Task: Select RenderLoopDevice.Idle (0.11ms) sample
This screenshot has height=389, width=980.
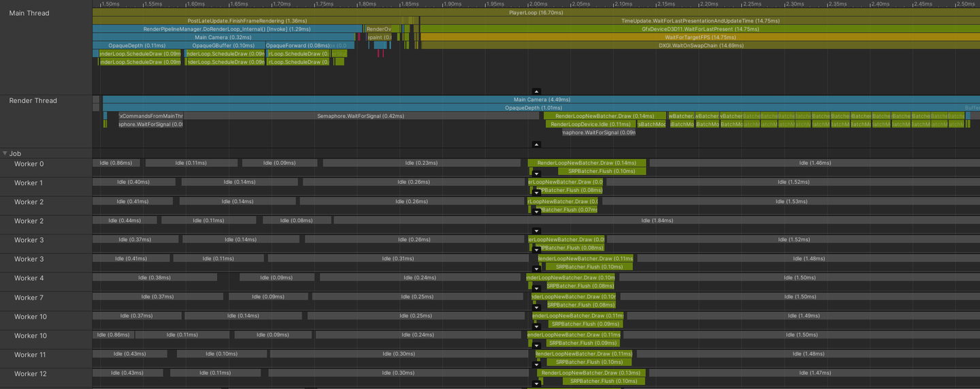Action: [x=590, y=124]
